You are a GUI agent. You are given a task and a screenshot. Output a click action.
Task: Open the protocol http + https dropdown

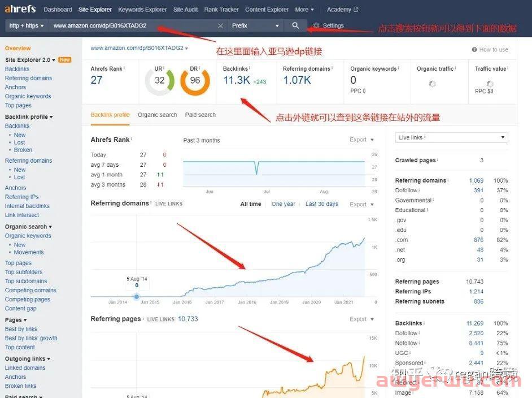coord(27,25)
